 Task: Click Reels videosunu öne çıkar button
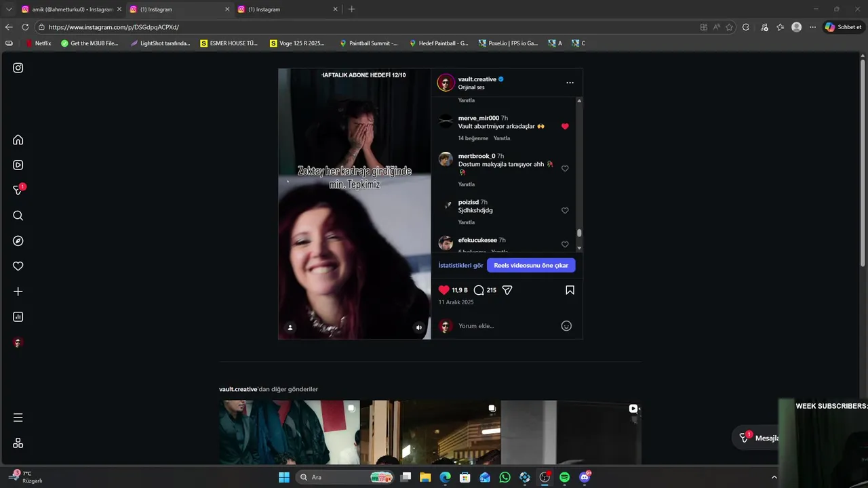pos(531,266)
